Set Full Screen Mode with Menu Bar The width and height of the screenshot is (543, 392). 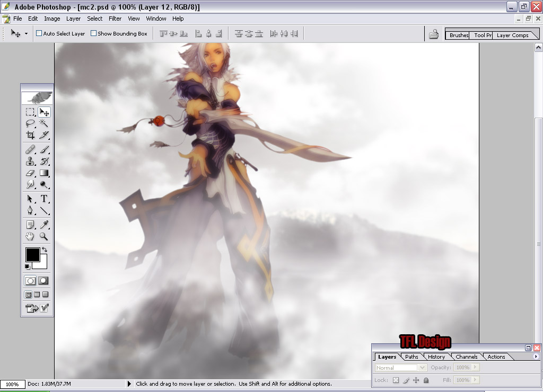[x=37, y=295]
